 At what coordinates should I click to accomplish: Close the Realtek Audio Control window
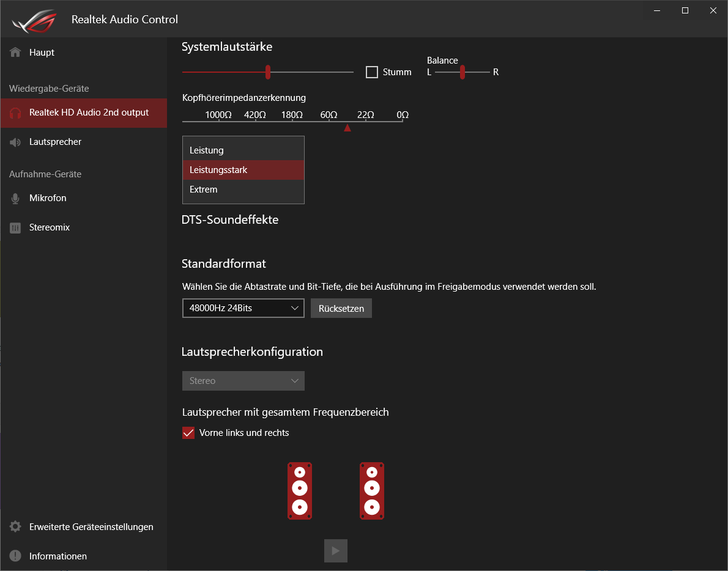(x=713, y=10)
